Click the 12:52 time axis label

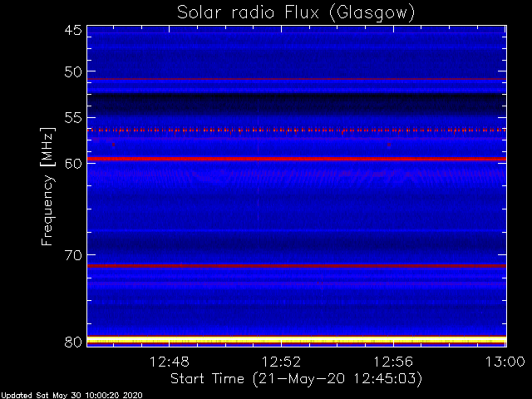[x=281, y=362]
